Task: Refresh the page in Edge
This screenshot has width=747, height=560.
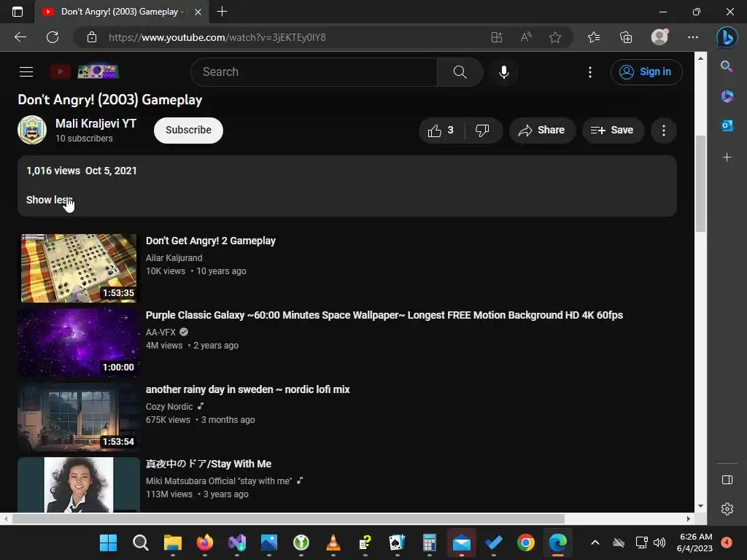Action: [53, 37]
